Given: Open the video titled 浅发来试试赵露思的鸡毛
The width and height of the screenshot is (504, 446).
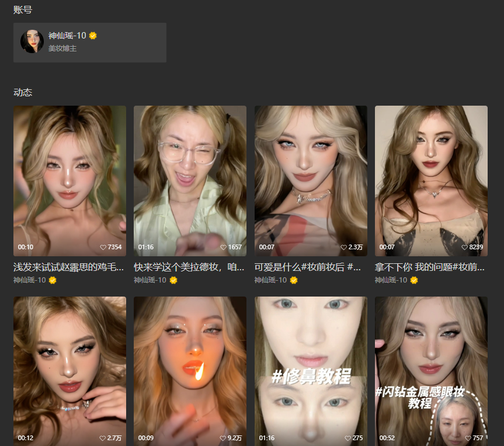Looking at the screenshot, I should click(69, 267).
